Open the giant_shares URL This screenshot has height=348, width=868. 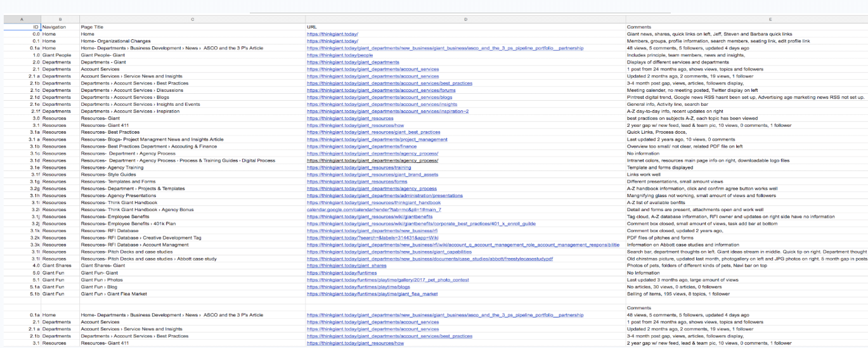[346, 266]
